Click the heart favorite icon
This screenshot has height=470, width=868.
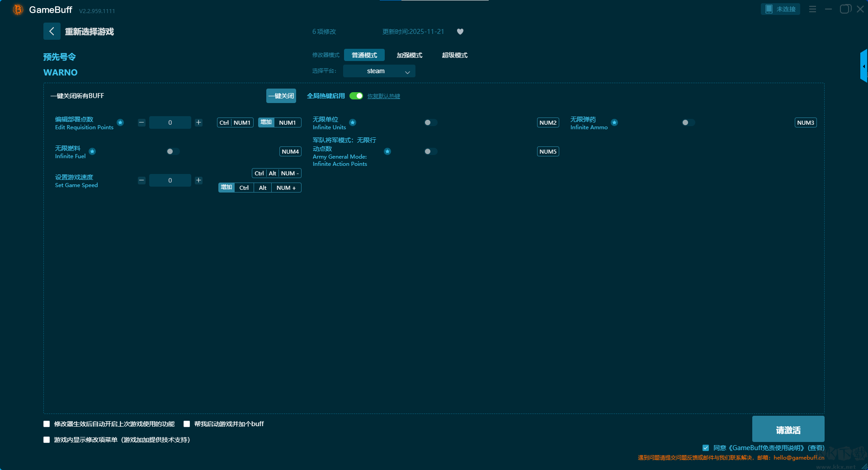(x=460, y=32)
